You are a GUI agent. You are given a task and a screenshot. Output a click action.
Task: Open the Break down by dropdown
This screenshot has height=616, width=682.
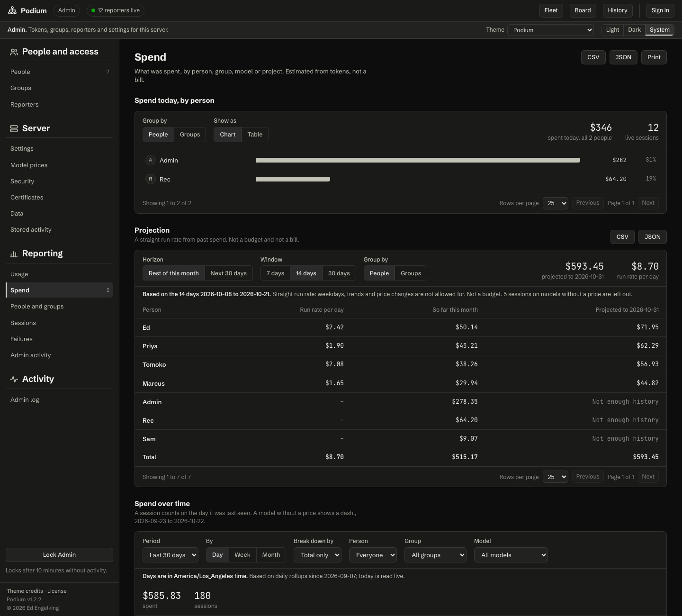point(317,555)
